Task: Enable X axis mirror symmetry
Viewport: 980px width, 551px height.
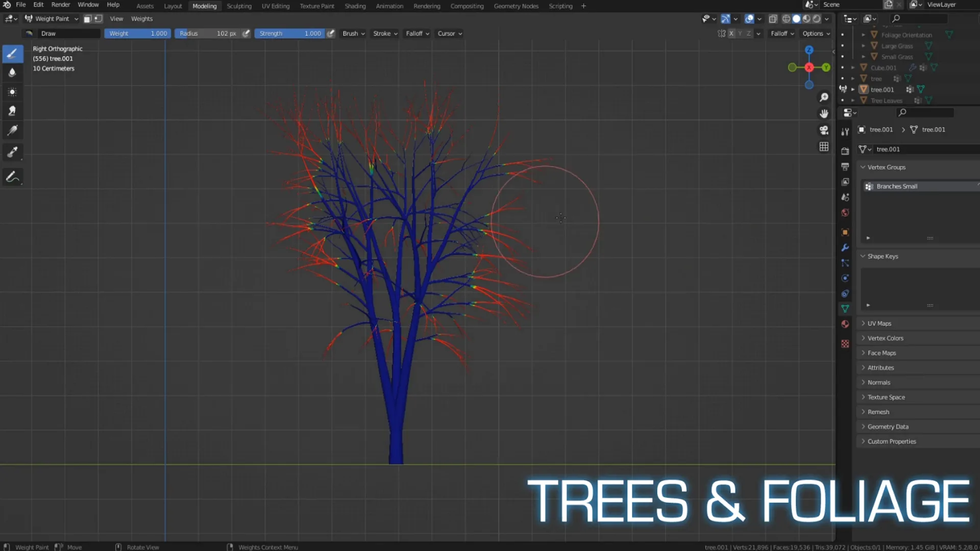Action: [731, 33]
